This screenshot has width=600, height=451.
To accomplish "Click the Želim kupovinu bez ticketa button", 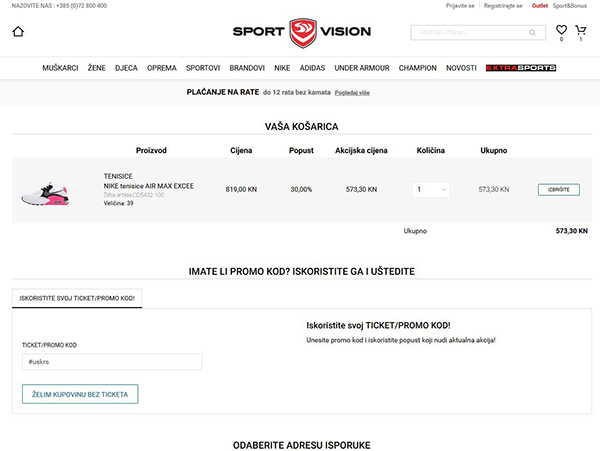I will point(80,394).
